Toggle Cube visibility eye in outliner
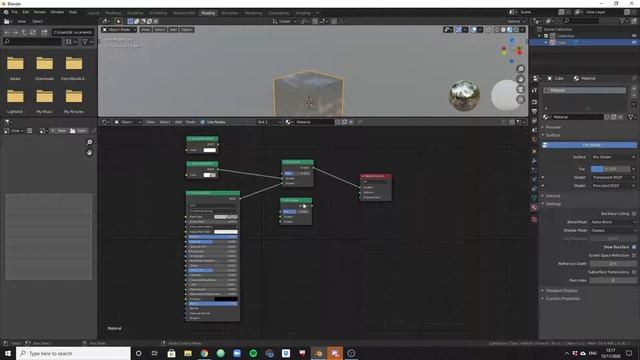 tap(634, 42)
